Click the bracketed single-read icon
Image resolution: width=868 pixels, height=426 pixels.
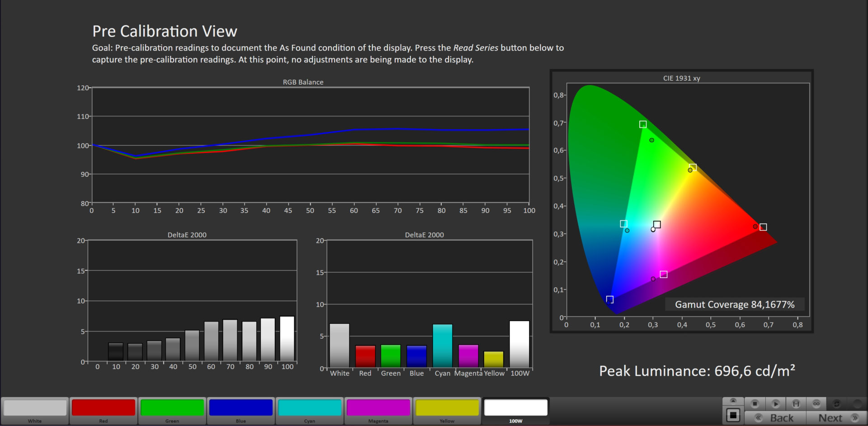tap(796, 403)
